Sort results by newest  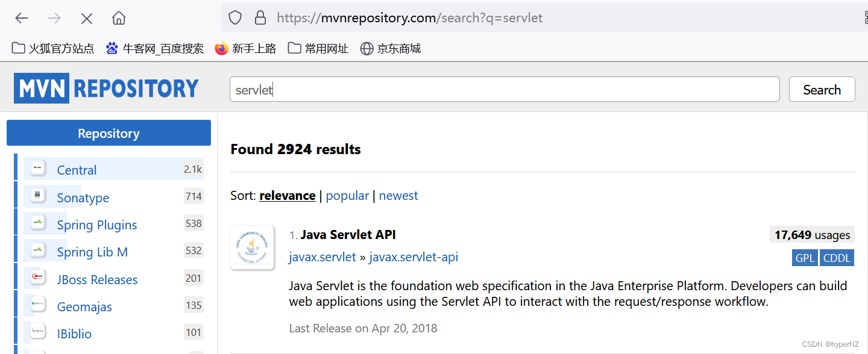click(x=398, y=196)
